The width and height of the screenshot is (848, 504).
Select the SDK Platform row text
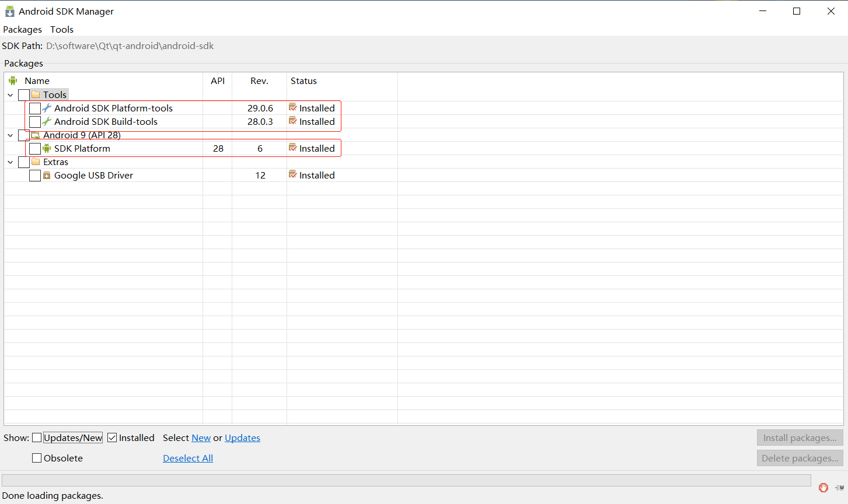(82, 148)
